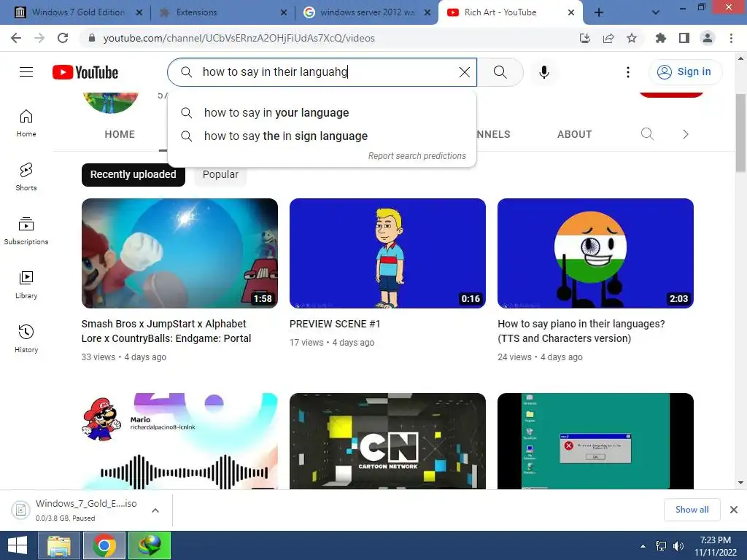Viewport: 747px width, 560px height.
Task: Open the YouTube hamburger guide menu
Action: (x=26, y=72)
